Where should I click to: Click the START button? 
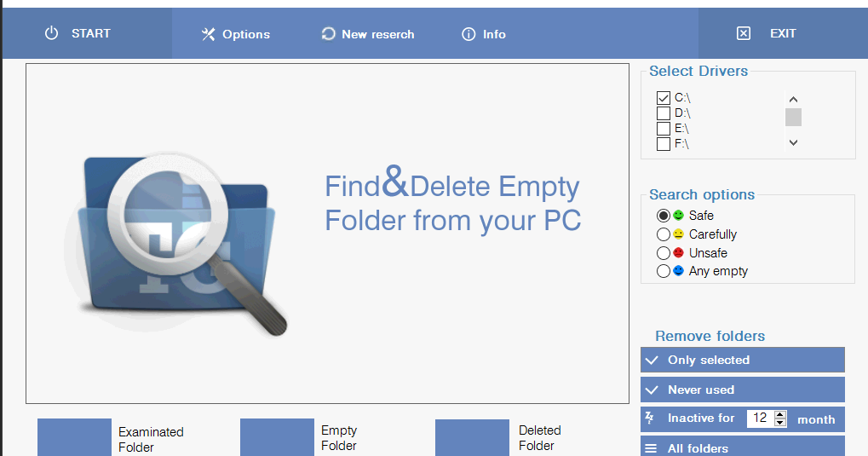(87, 33)
